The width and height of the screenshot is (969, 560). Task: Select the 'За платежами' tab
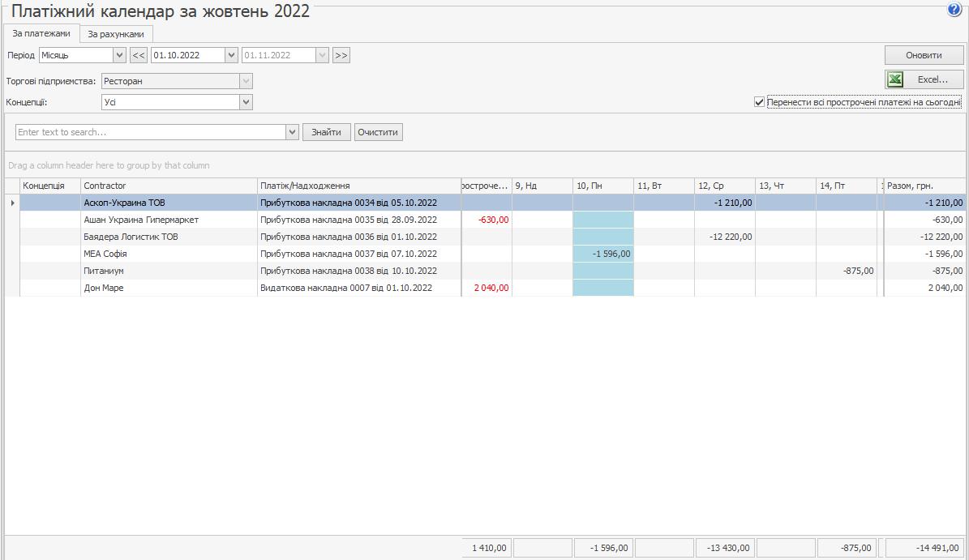[41, 33]
